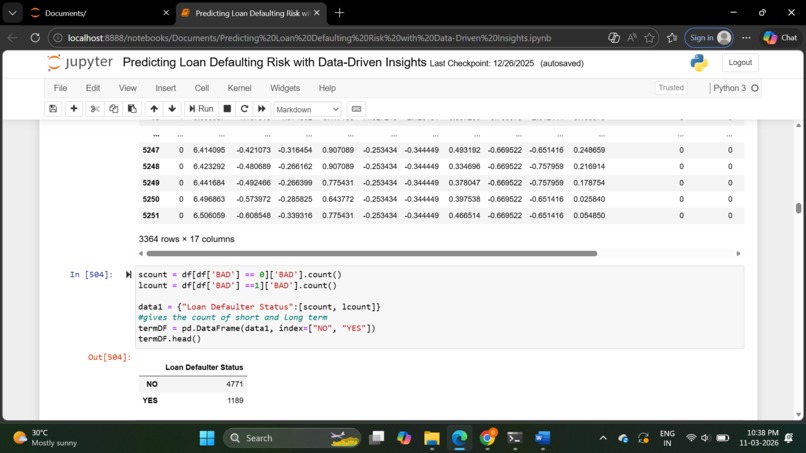Open Copilot Chat in the browser

pos(780,38)
